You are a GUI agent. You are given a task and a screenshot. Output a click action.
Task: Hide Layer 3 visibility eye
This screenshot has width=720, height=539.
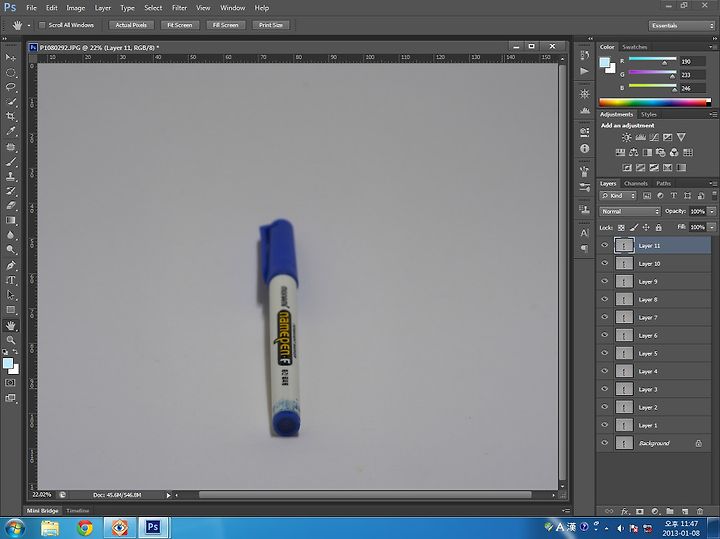[604, 389]
